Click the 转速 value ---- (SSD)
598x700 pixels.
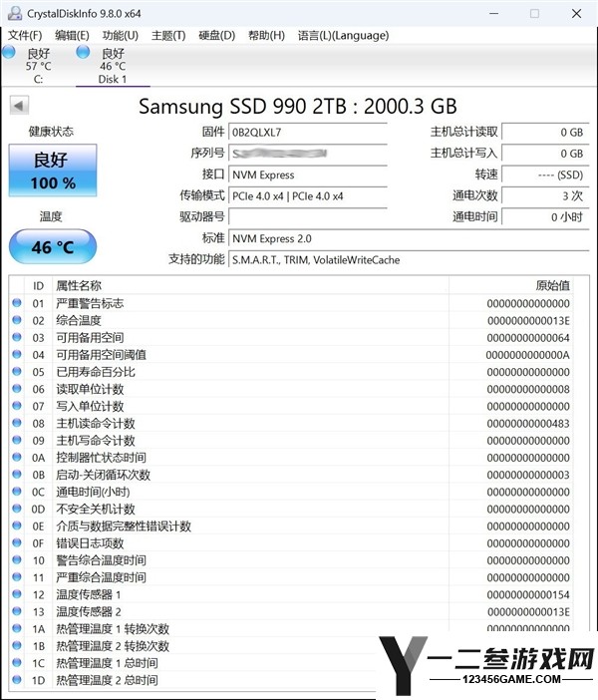545,175
